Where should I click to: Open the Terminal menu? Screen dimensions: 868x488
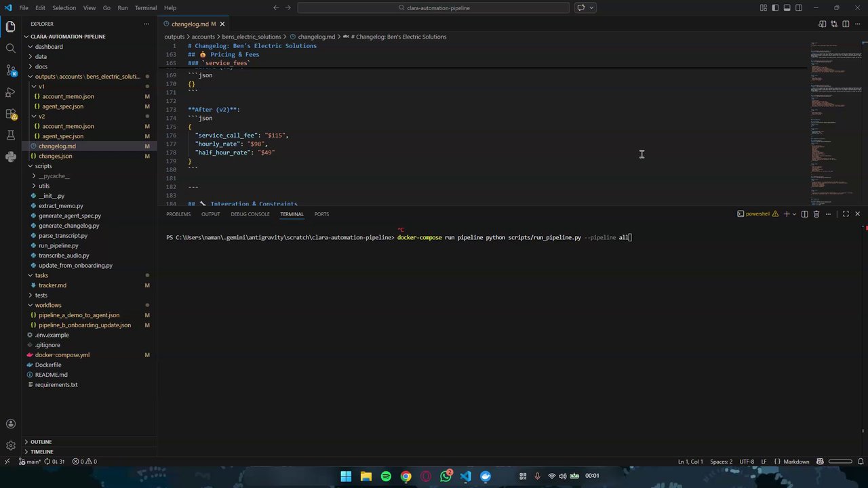point(146,8)
